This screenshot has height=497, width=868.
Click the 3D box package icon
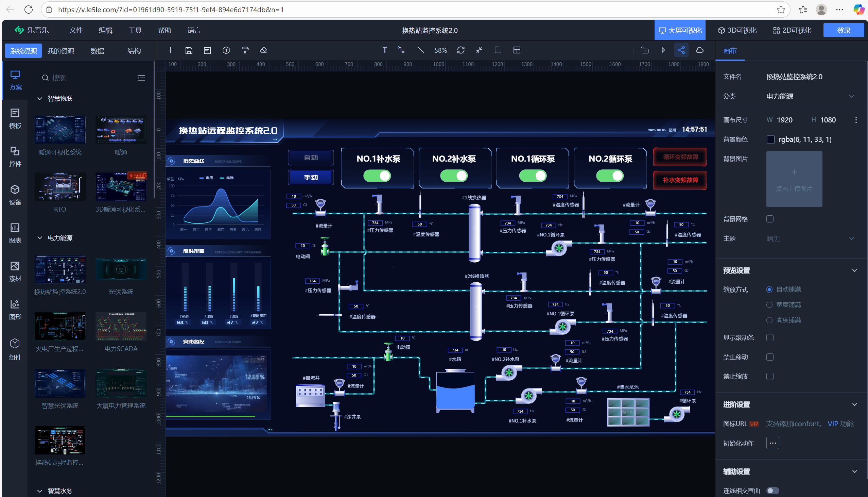click(226, 50)
